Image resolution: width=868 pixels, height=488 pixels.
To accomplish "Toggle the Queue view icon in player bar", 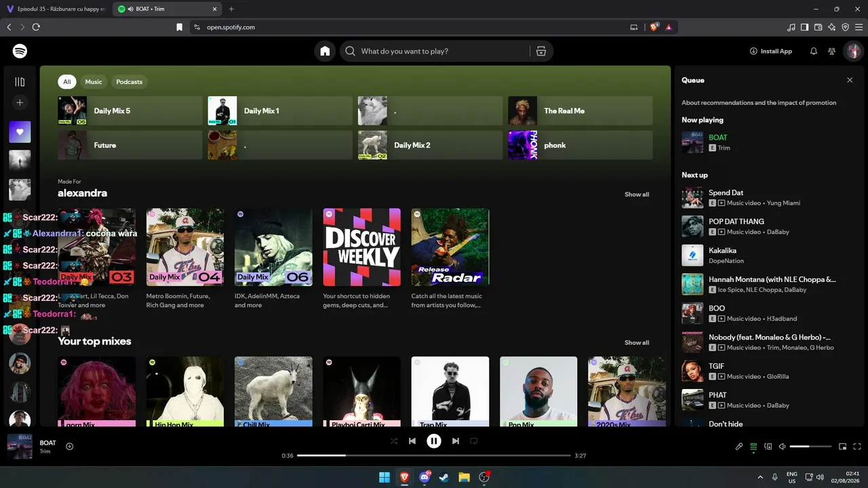I will pyautogui.click(x=753, y=447).
